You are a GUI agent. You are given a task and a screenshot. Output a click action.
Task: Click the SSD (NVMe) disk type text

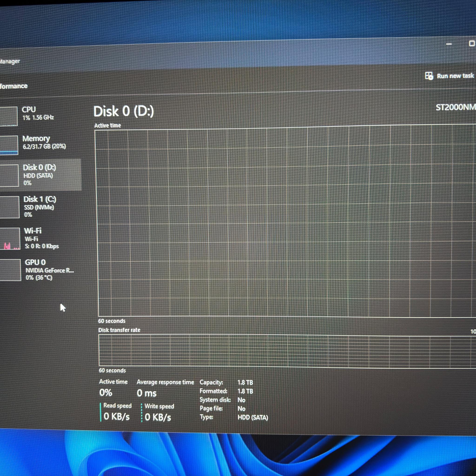pos(39,207)
